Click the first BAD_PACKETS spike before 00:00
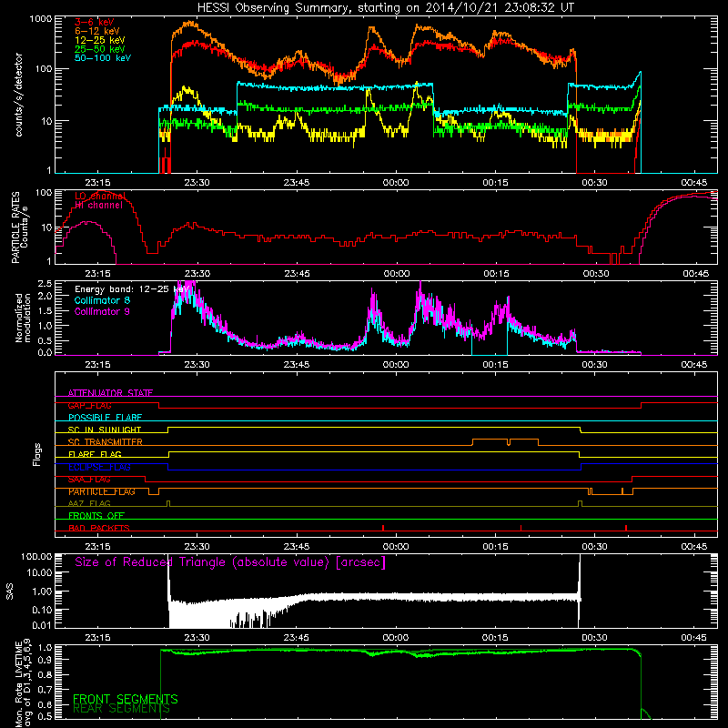This screenshot has width=728, height=728. 383,528
